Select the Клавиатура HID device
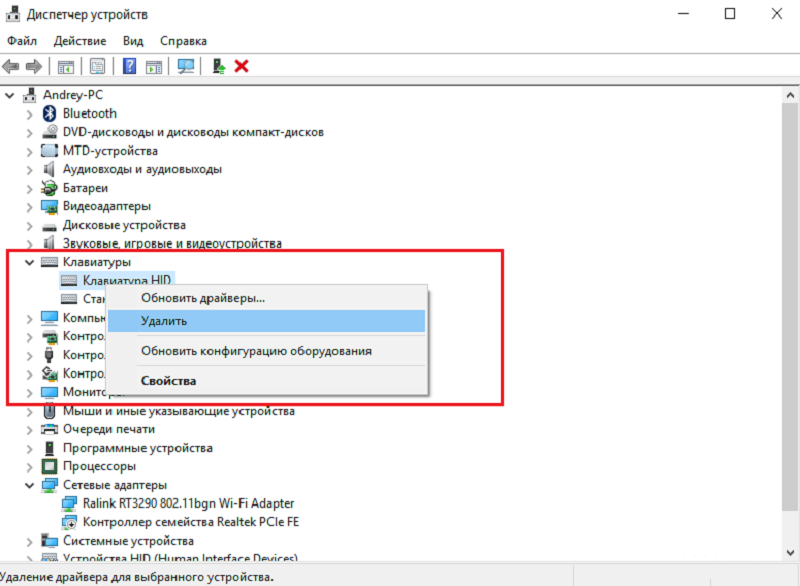 click(117, 279)
